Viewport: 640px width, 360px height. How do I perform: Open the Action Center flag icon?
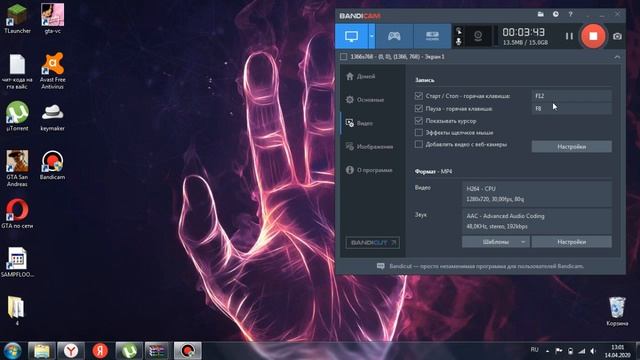tap(559, 351)
